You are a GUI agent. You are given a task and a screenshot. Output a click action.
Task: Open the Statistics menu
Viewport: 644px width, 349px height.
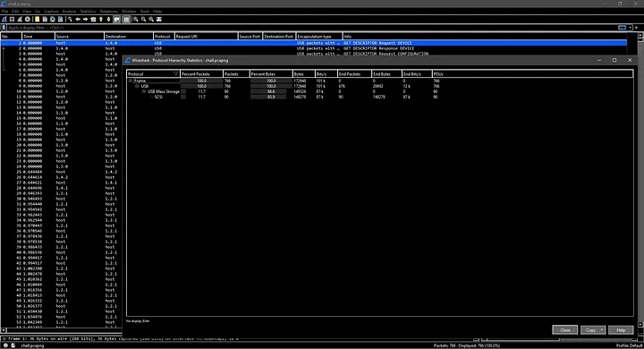tap(88, 12)
